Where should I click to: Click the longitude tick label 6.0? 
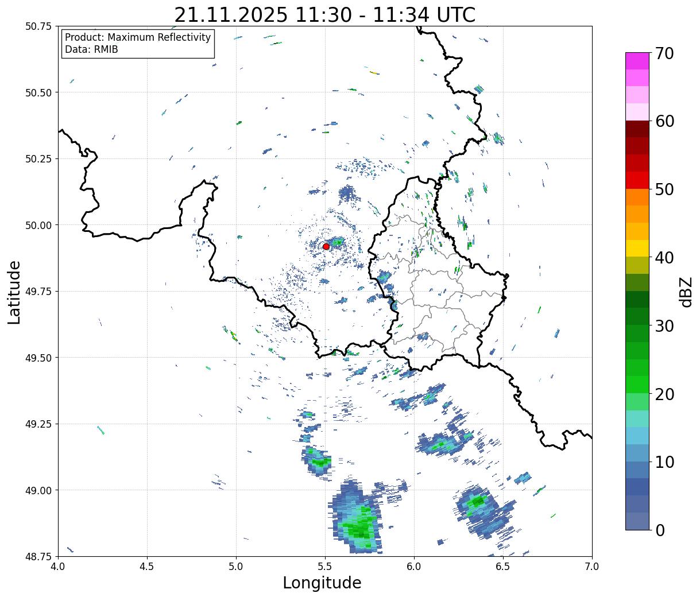coord(414,566)
